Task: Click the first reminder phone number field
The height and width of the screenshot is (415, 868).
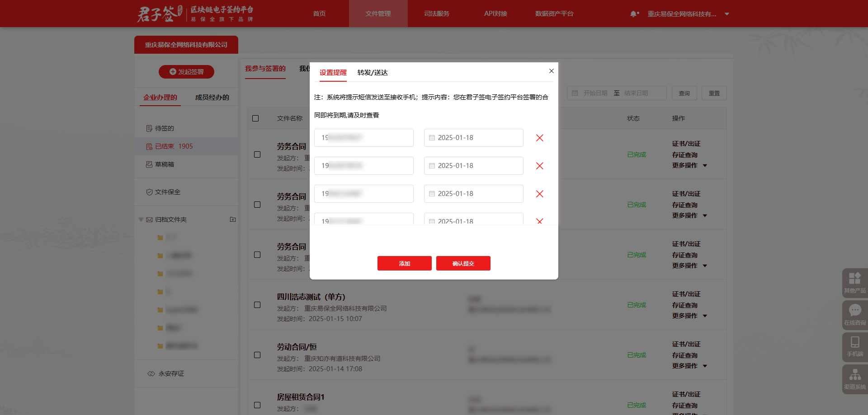Action: (x=364, y=138)
